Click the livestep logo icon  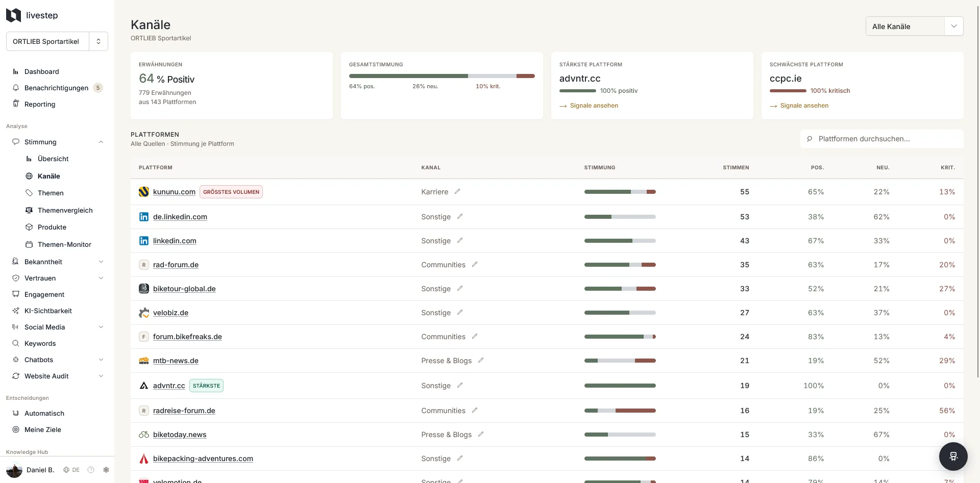[13, 15]
